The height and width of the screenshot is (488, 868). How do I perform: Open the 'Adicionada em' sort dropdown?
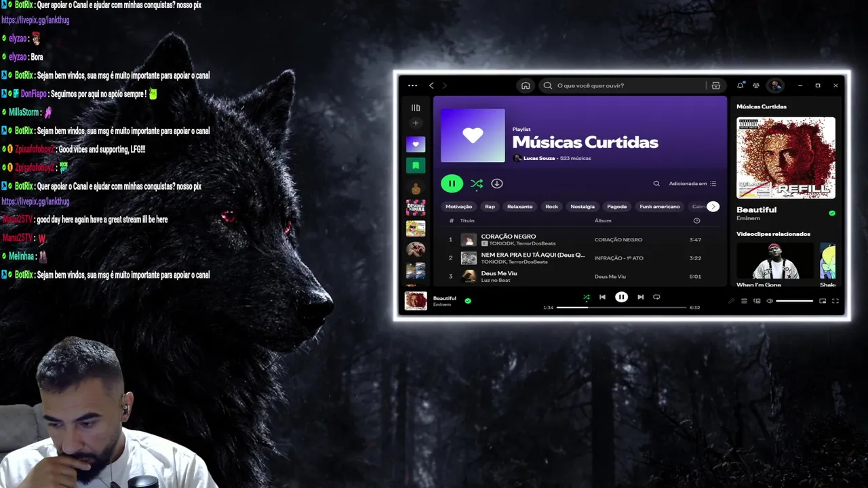(692, 183)
